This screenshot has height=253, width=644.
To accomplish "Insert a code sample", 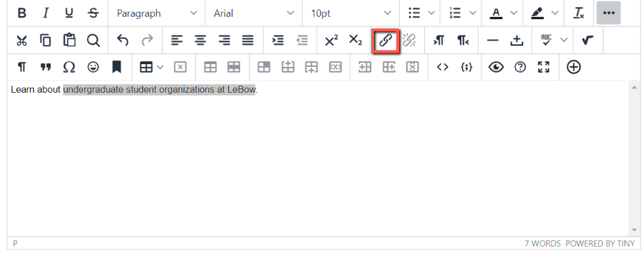I will (466, 67).
